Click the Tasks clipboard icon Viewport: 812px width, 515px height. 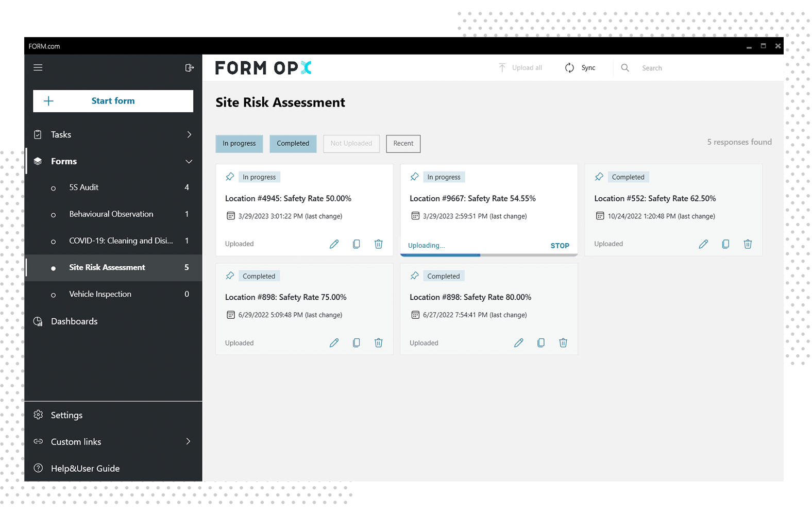(x=38, y=134)
